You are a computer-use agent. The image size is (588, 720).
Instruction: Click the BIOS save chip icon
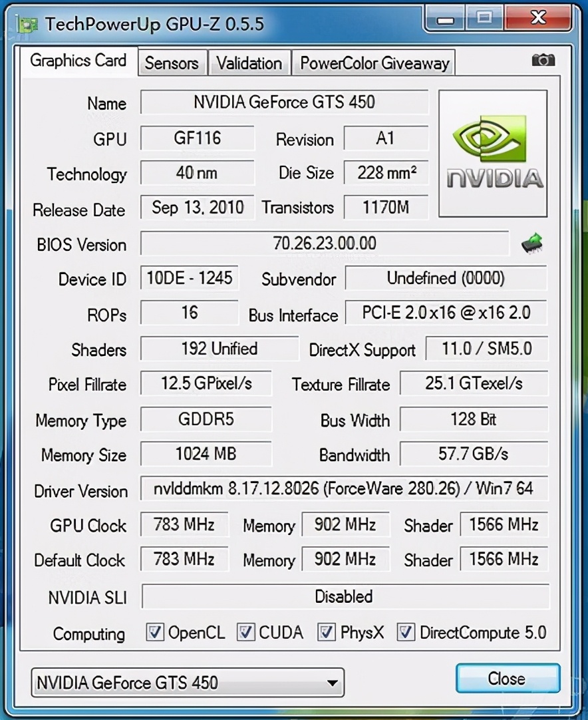tap(532, 244)
